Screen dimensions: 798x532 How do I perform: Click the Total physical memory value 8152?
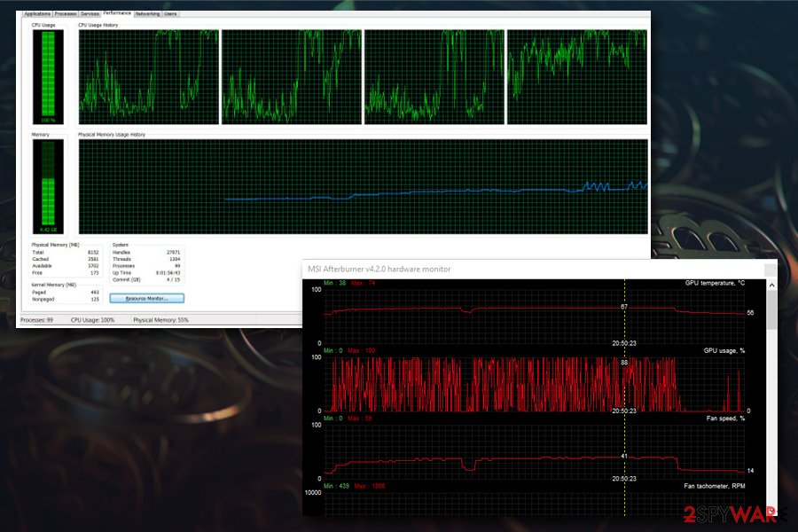93,253
